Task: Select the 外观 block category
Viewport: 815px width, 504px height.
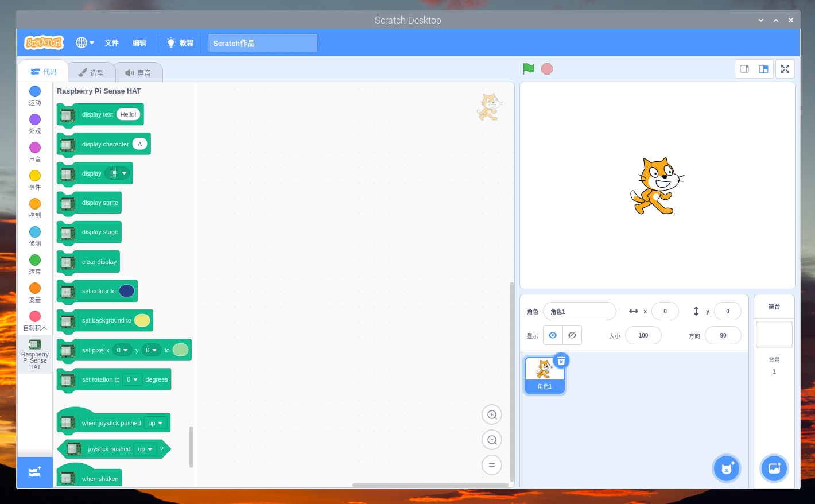Action: [x=35, y=123]
